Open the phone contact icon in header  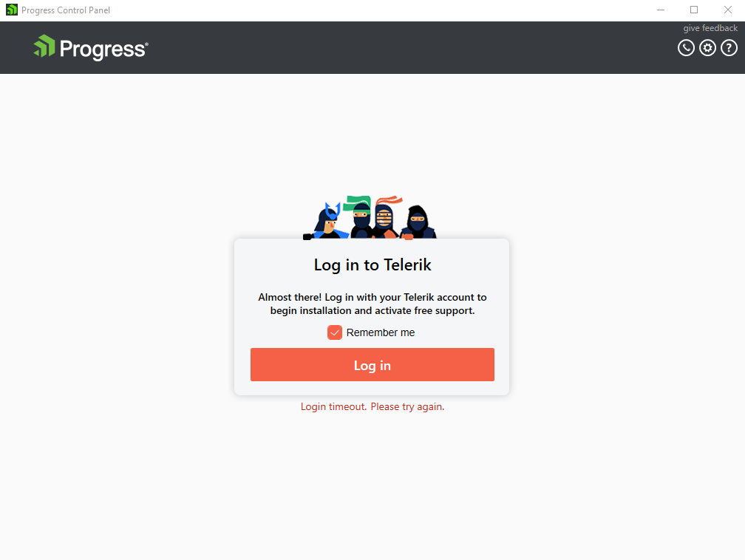tap(686, 48)
